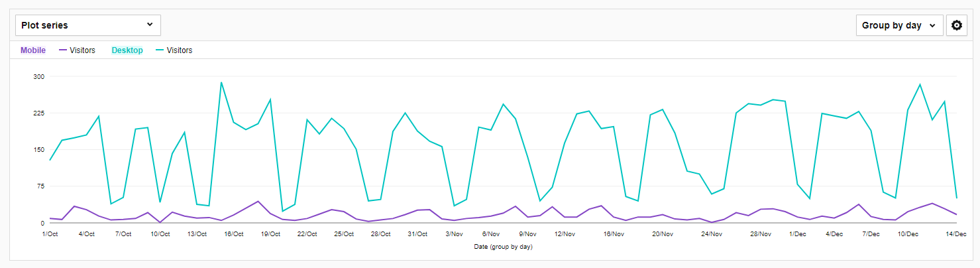Click the 14/Dec date label at the axis end
980x268 pixels.
click(956, 234)
